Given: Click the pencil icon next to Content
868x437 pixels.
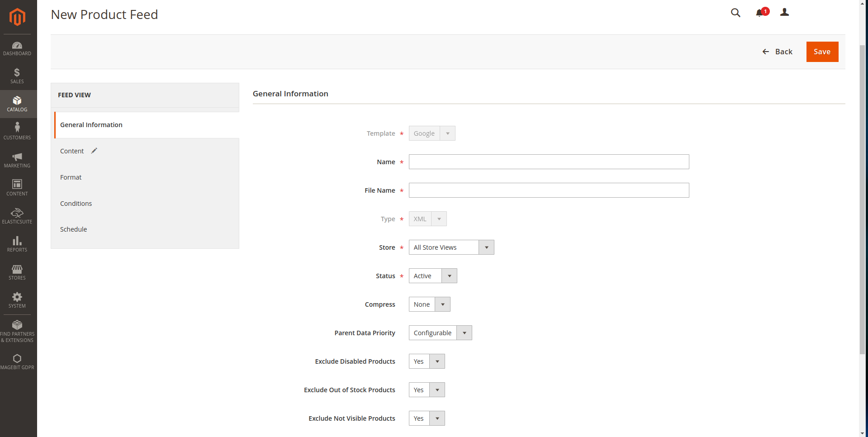Looking at the screenshot, I should (94, 151).
